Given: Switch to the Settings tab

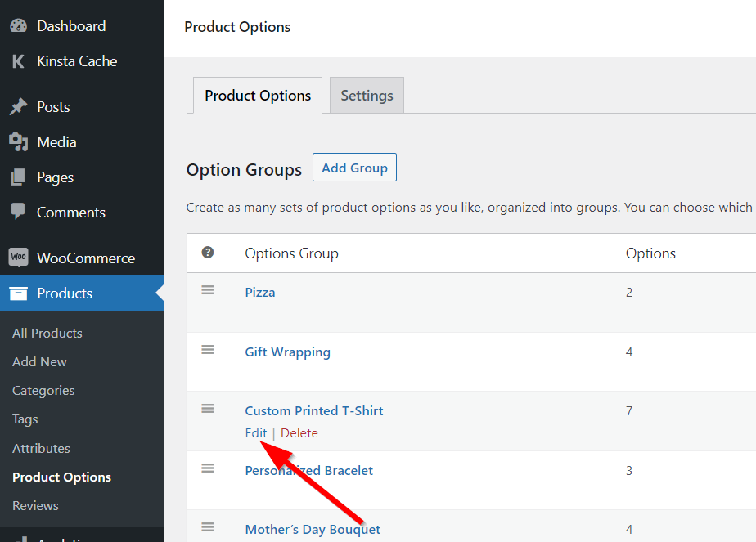Looking at the screenshot, I should point(366,95).
